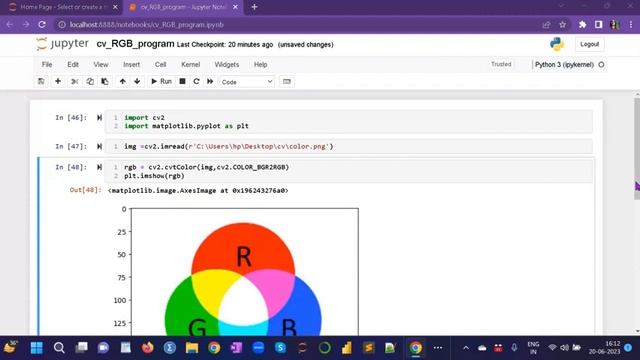Open taskbar Search magnifier
This screenshot has height=360, width=640.
tap(59, 348)
